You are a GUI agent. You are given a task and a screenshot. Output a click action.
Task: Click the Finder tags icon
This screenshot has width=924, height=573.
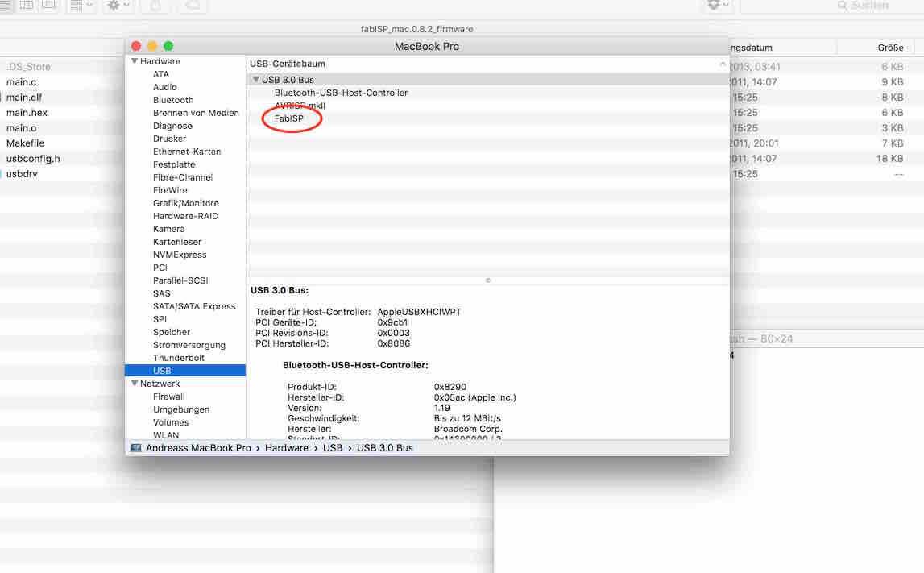[x=193, y=6]
